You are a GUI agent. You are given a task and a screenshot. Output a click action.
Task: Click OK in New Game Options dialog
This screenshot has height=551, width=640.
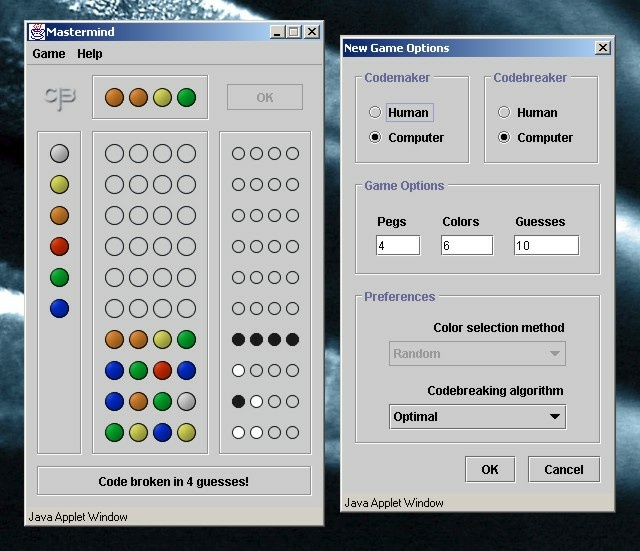(490, 469)
